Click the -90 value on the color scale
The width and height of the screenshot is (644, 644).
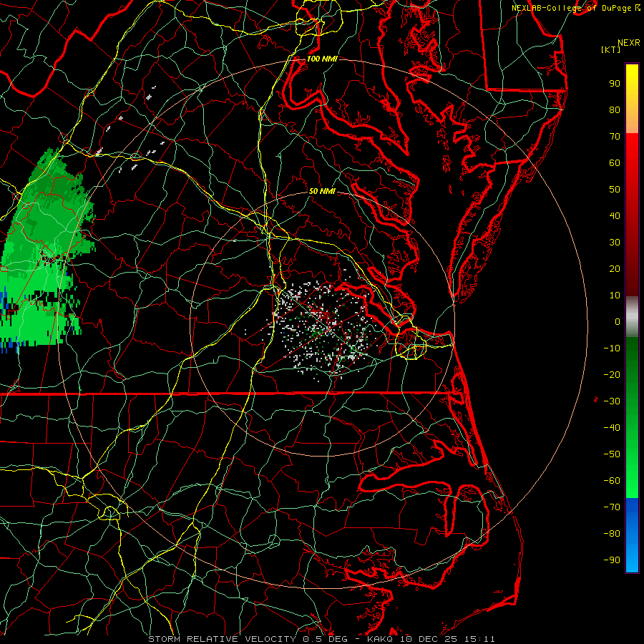[612, 560]
